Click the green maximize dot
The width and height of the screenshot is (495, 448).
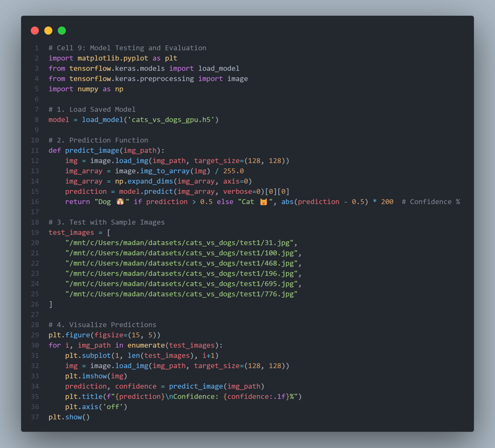(x=62, y=30)
